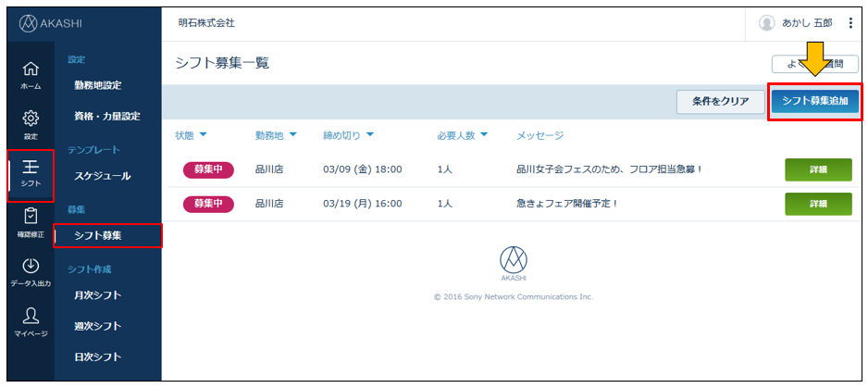Open 月次シフト menu item
The width and height of the screenshot is (868, 388).
pos(98,295)
